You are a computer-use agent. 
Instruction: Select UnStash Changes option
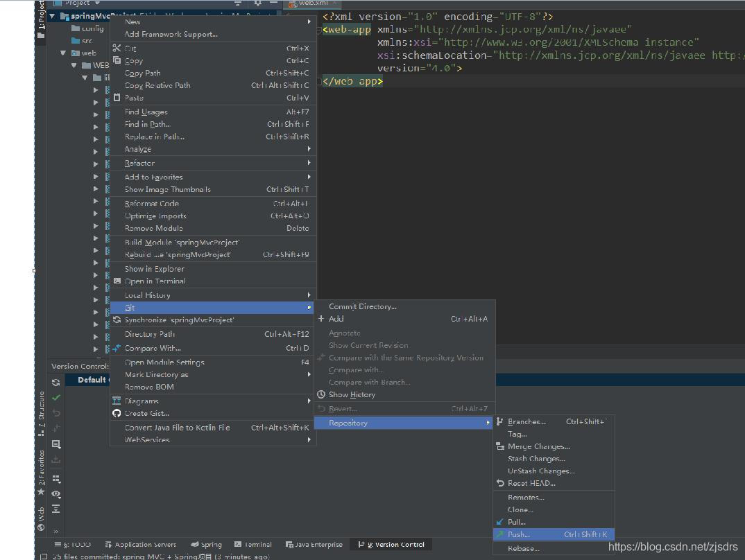554,471
